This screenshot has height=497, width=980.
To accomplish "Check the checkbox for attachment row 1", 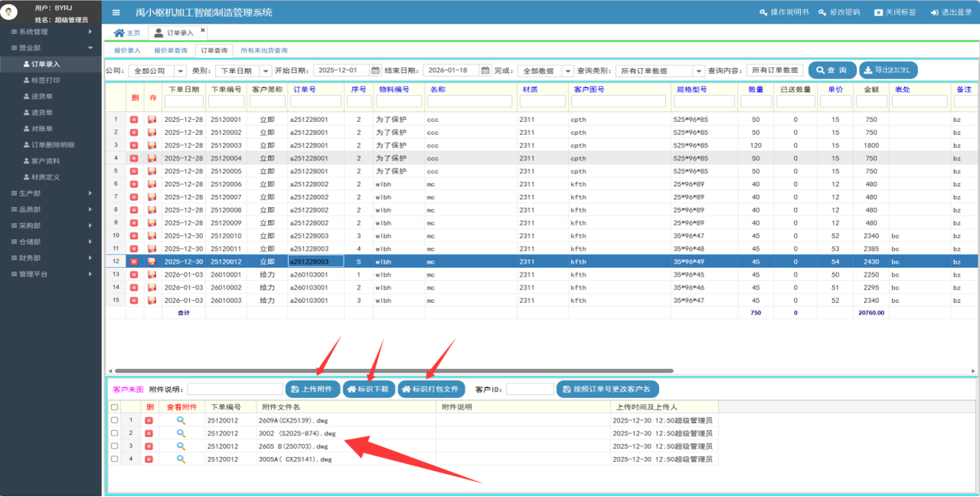I will pyautogui.click(x=114, y=421).
